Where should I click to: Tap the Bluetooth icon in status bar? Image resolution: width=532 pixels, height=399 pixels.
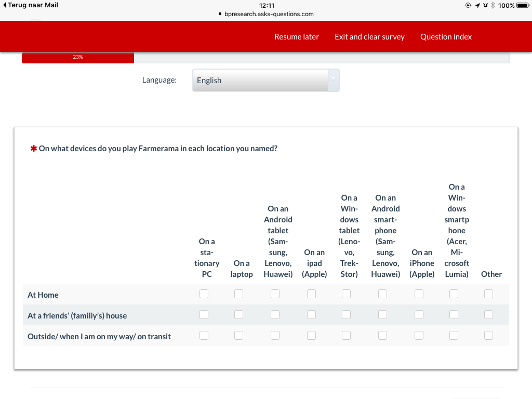493,5
